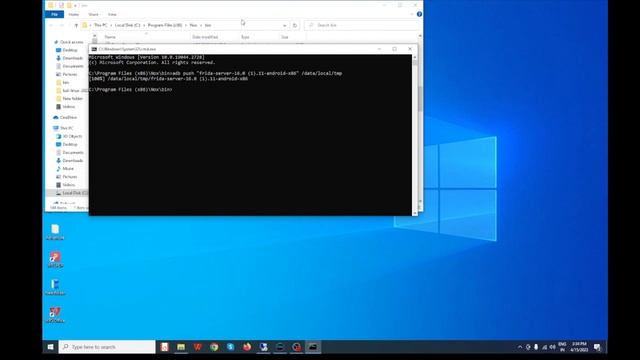Select the second desktop shortcut from the top
The image size is (640, 360).
55,260
